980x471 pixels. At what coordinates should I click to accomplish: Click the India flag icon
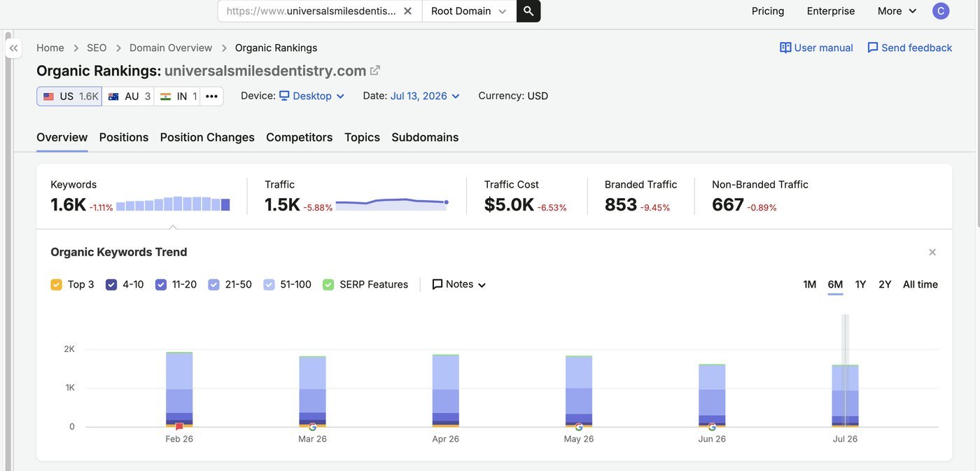pos(165,97)
